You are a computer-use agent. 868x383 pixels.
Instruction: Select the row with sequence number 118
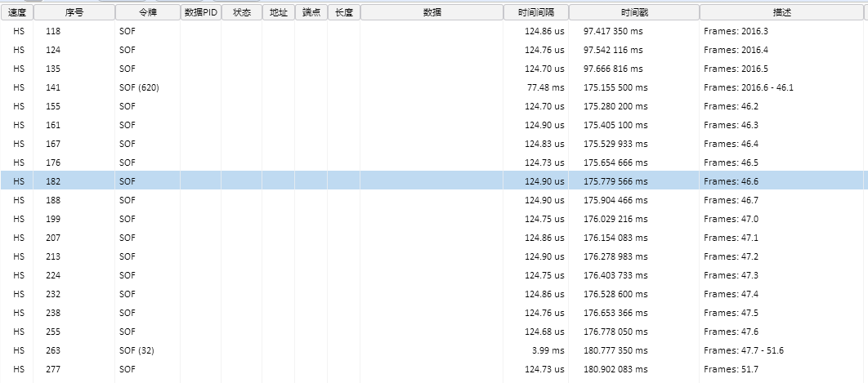(x=54, y=31)
